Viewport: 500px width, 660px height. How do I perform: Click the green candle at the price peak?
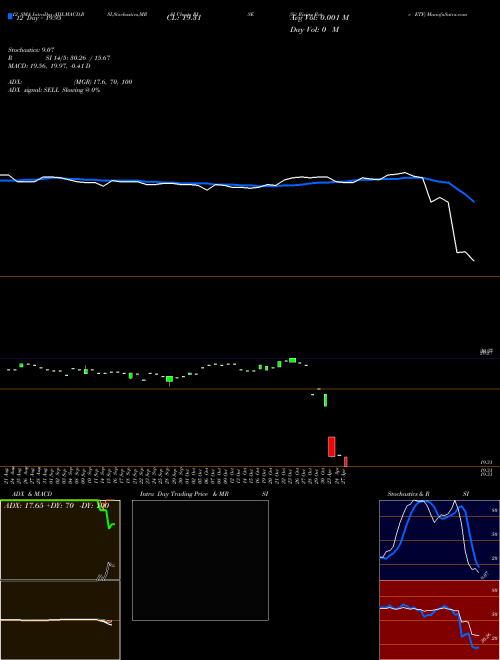point(293,360)
